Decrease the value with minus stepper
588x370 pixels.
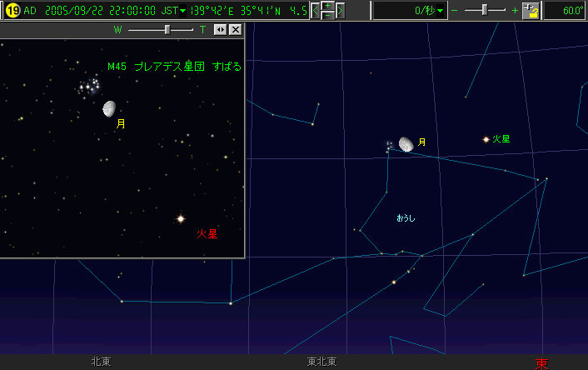pos(328,16)
